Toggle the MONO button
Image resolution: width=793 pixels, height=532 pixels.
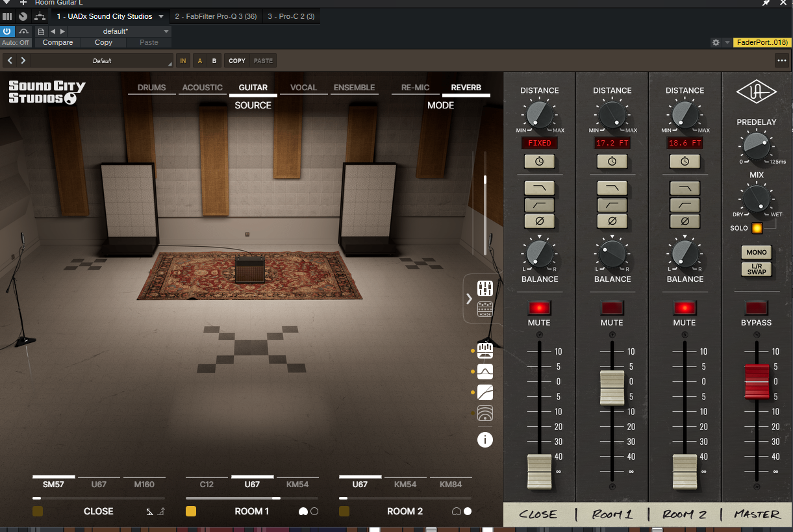pos(757,252)
